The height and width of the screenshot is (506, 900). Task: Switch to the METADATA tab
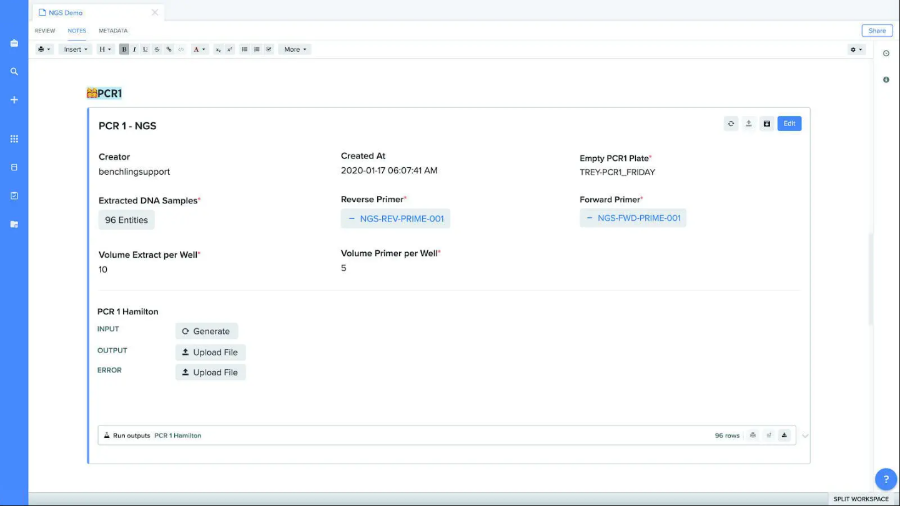113,31
